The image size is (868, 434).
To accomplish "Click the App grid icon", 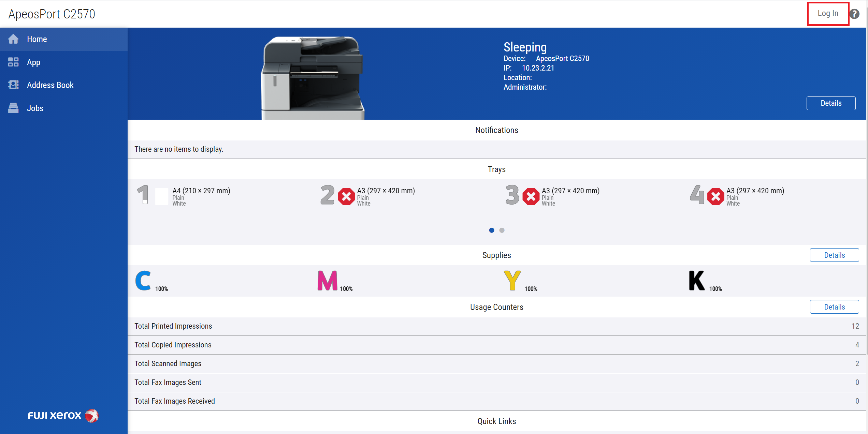I will tap(13, 62).
